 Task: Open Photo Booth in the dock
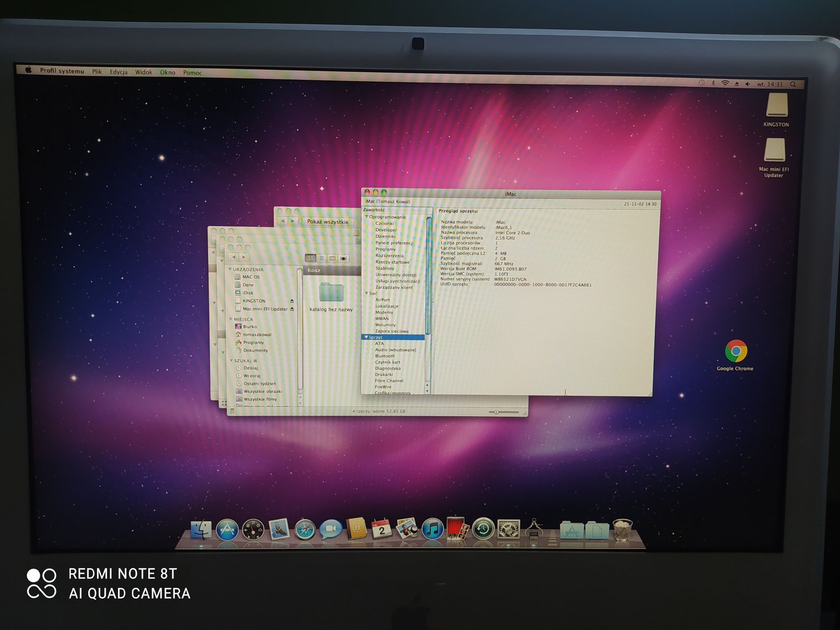tap(457, 528)
